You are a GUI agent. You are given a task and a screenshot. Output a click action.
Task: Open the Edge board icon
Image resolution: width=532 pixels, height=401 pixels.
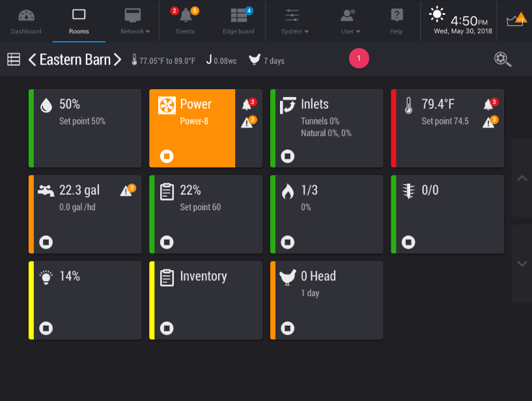point(239,15)
